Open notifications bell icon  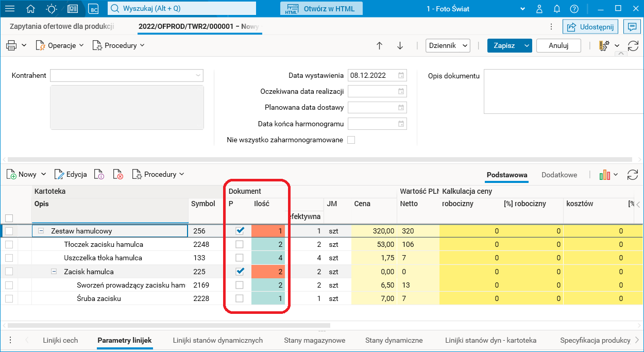[557, 9]
